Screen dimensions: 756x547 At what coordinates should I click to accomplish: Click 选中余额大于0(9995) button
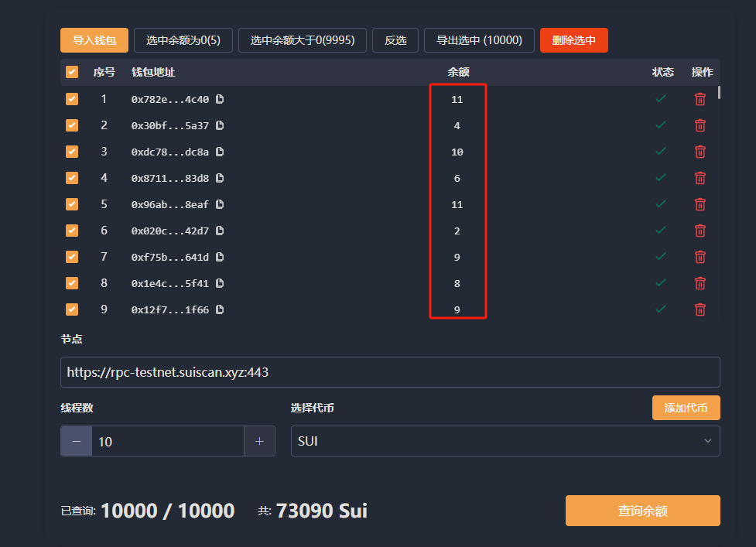pos(303,40)
